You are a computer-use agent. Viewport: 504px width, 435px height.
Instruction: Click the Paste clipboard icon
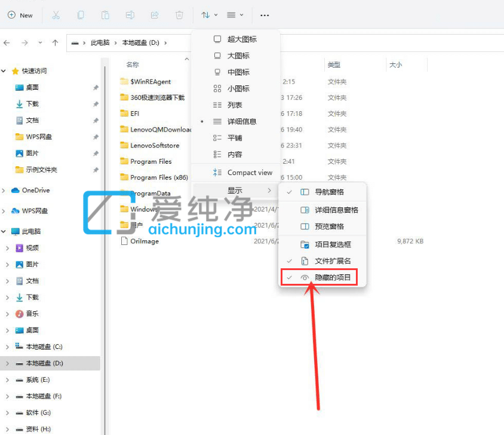(105, 15)
